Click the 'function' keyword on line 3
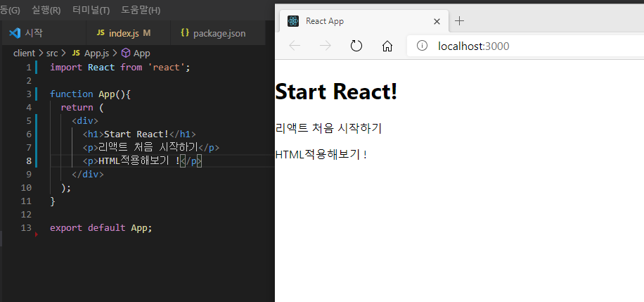 72,94
